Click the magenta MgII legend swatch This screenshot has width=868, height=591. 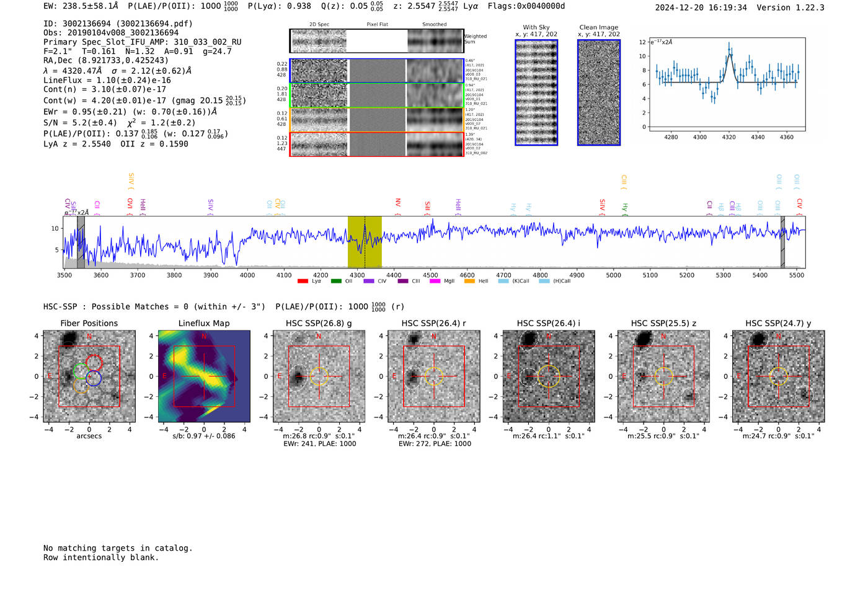pos(435,282)
